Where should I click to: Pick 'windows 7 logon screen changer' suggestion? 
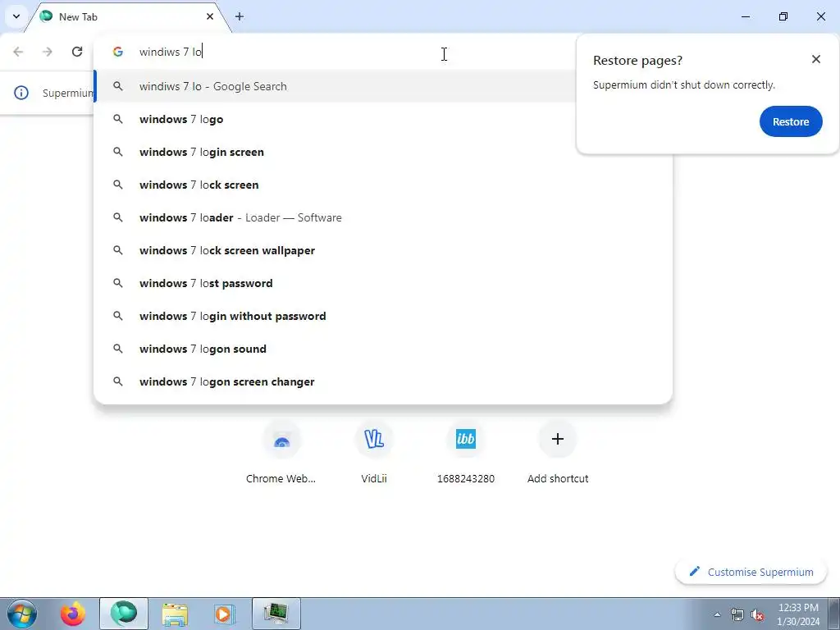click(383, 381)
